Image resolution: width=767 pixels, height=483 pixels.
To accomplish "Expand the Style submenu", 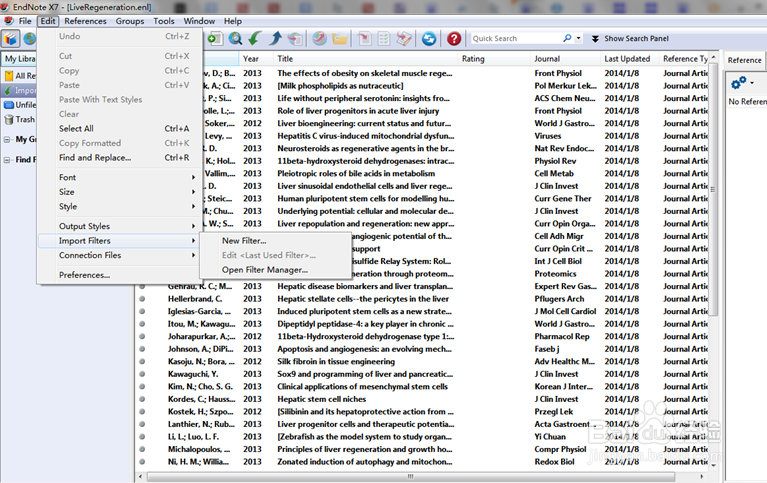I will click(119, 207).
